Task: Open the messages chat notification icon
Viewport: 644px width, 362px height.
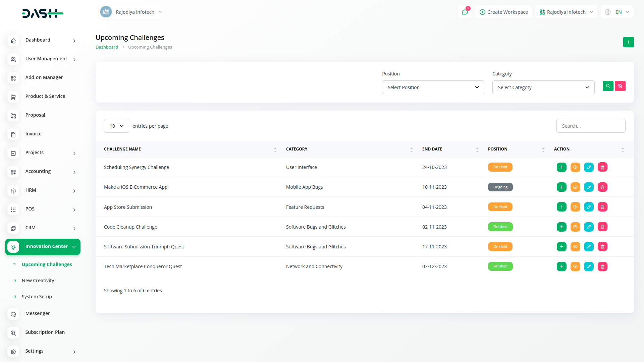Action: click(x=465, y=12)
